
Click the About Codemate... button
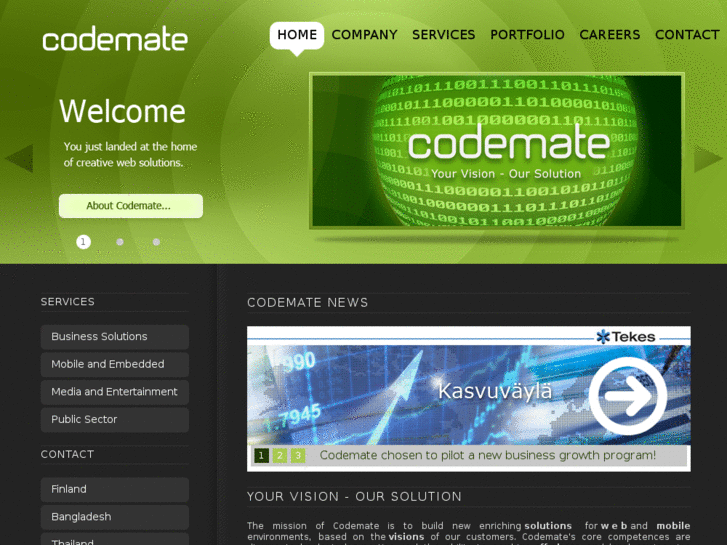tap(131, 206)
